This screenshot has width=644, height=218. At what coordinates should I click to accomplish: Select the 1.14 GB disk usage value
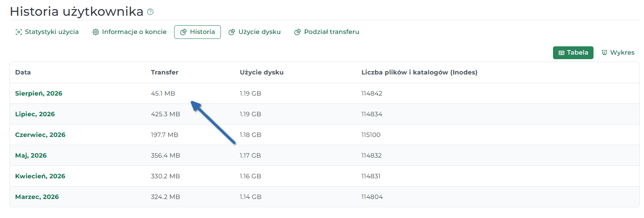point(251,197)
